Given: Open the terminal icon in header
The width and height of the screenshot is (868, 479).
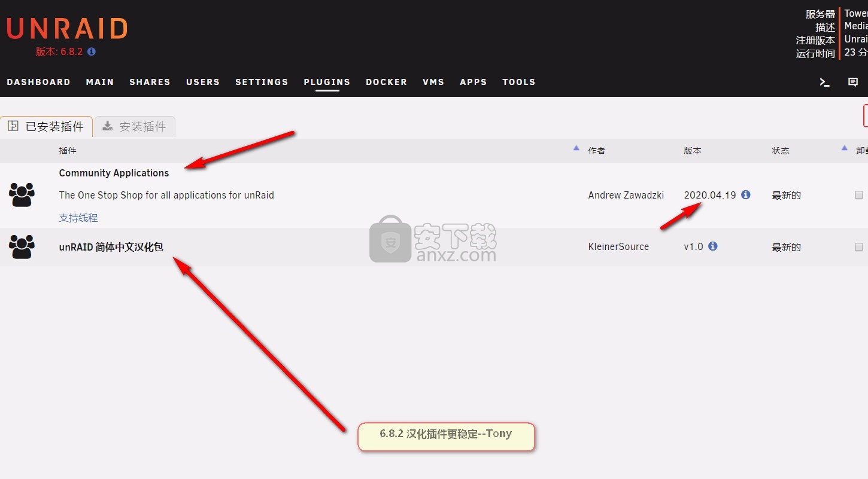Looking at the screenshot, I should [x=824, y=83].
